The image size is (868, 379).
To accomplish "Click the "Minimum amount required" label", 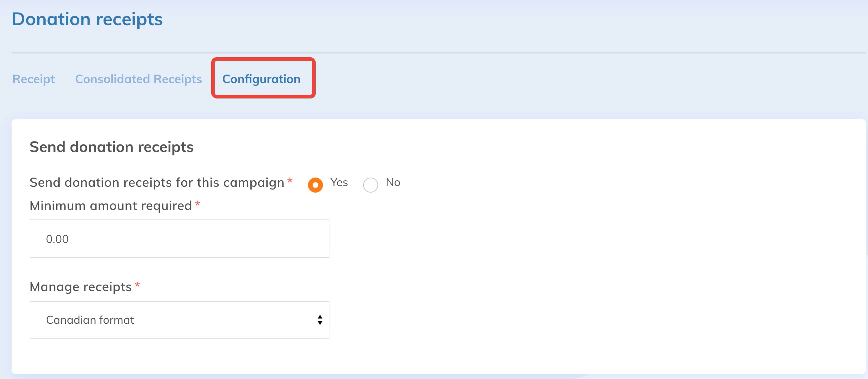I will (111, 206).
